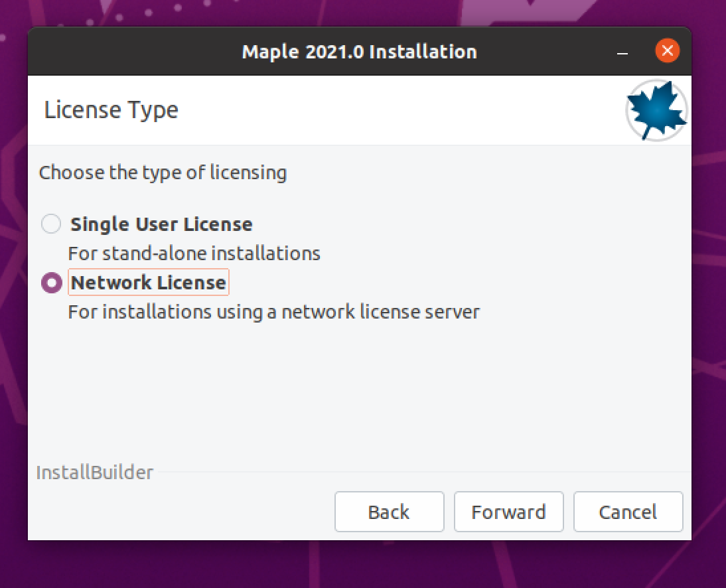Click the Maple leaf logo icon
The height and width of the screenshot is (588, 726).
[x=656, y=110]
